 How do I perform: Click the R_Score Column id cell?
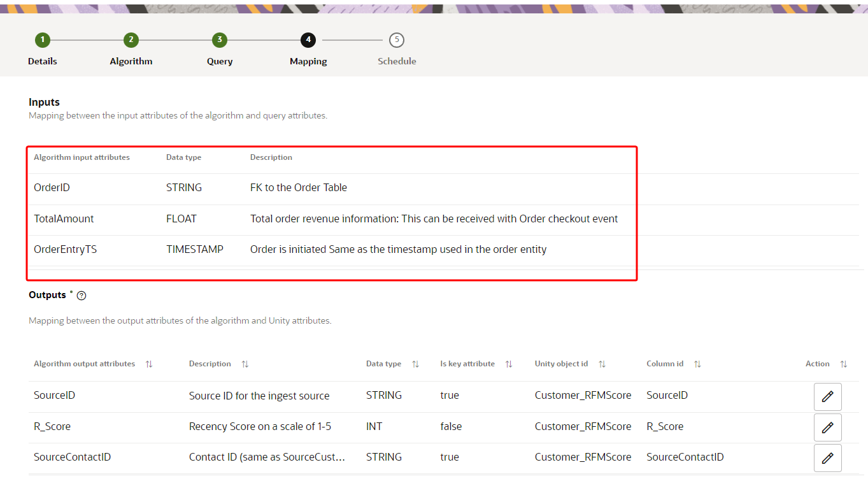665,427
